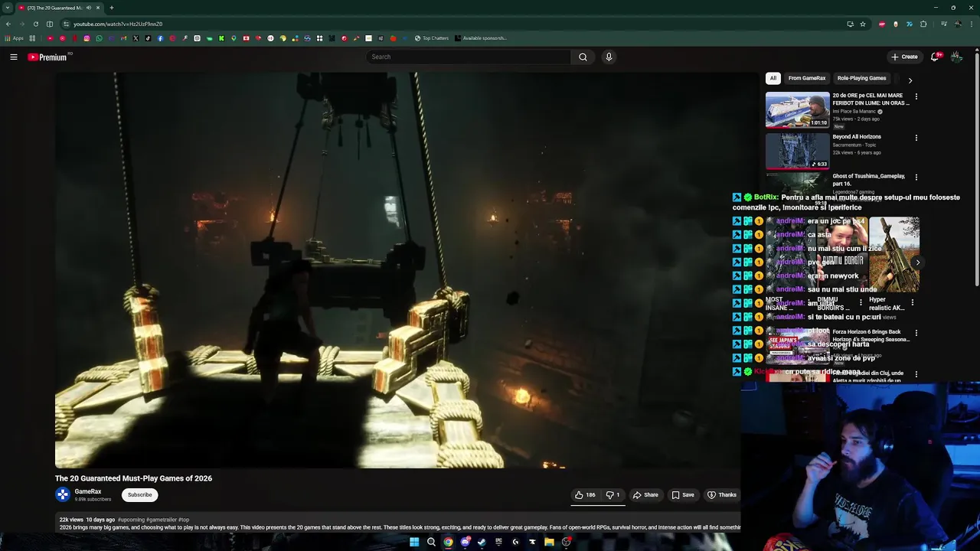This screenshot has width=980, height=551.
Task: Select the From GameRax filter chip
Action: point(807,78)
